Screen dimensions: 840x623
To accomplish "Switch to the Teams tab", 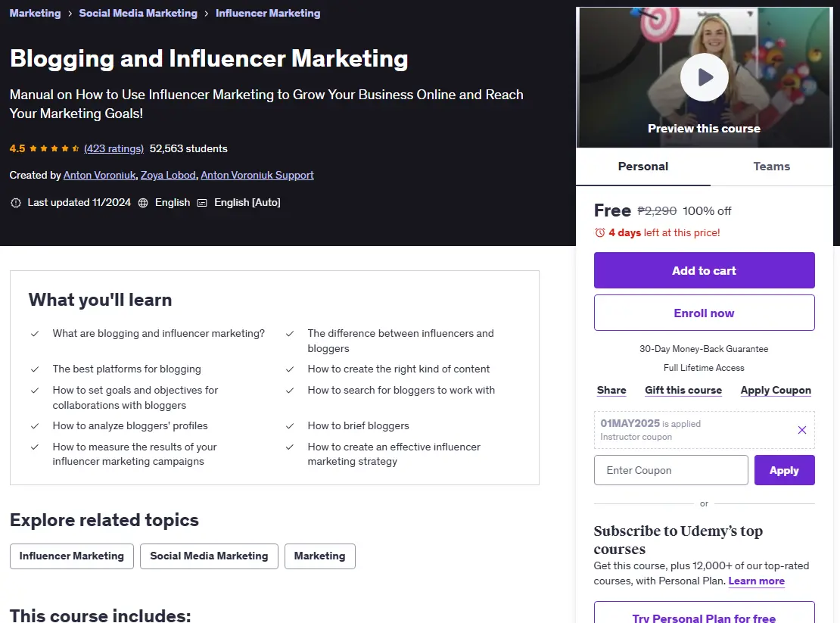I will pos(771,166).
